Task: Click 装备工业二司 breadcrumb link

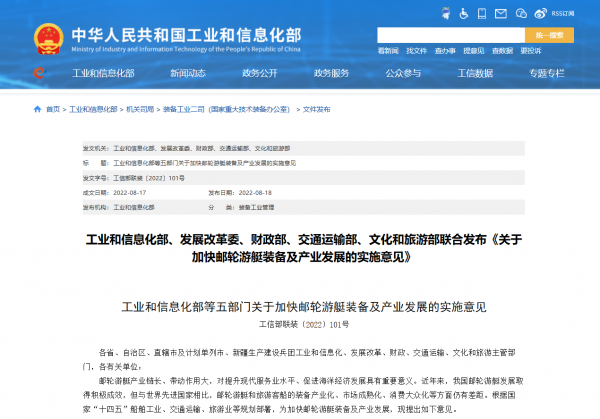Action: click(226, 109)
